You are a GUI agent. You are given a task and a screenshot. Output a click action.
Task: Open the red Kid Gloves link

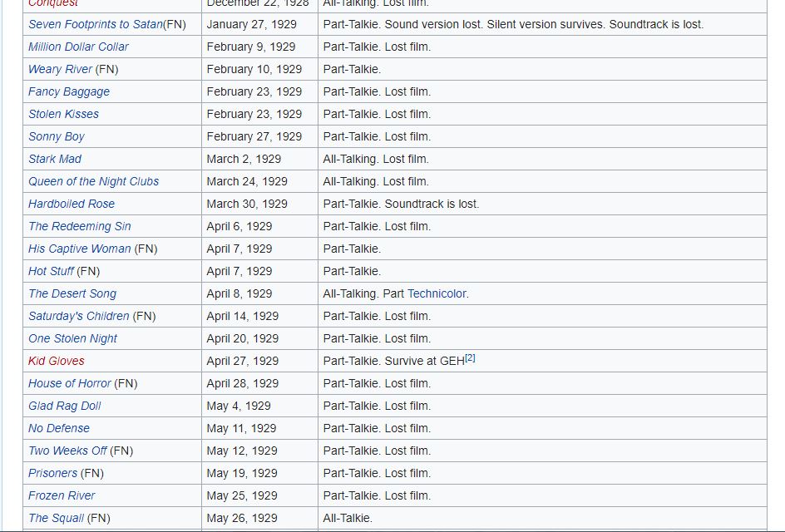pos(57,361)
